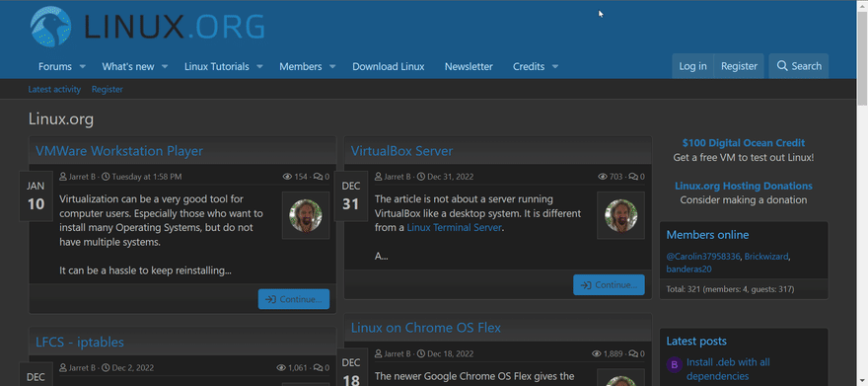Click author Jarret B under VMWare Workstation Player
868x386 pixels.
[81, 177]
